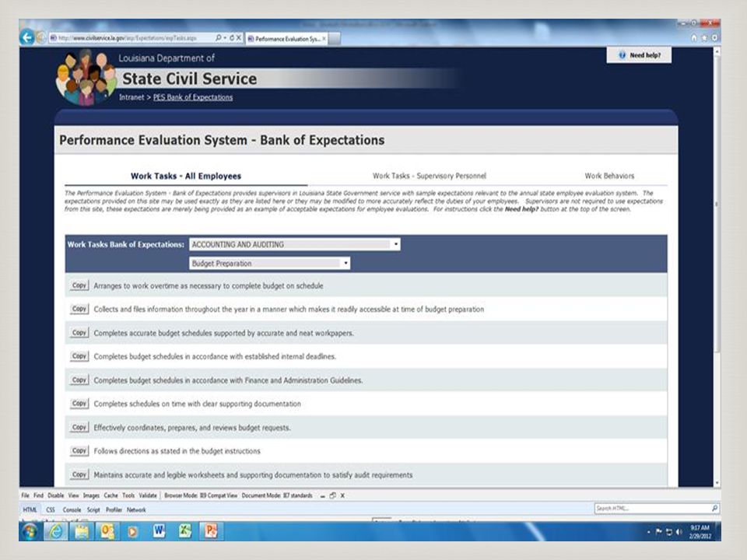This screenshot has width=747, height=560.
Task: Open the ACCOUNTING AND AUDITING dropdown
Action: pyautogui.click(x=294, y=244)
